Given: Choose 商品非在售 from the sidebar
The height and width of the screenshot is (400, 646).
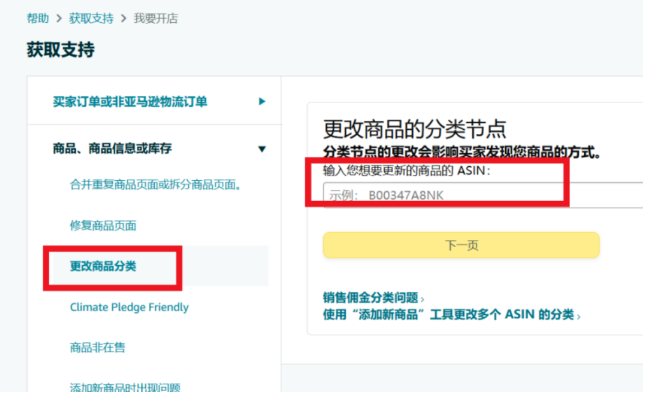Looking at the screenshot, I should [97, 348].
